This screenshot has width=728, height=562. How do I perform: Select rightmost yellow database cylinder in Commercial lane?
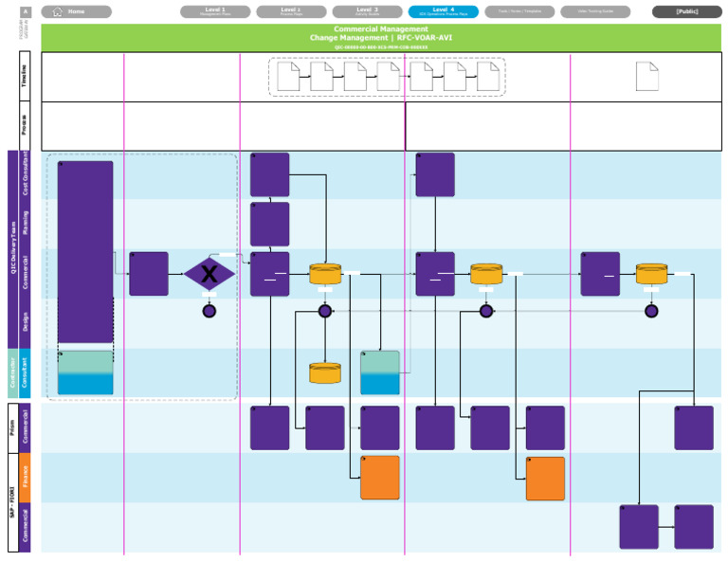[x=651, y=274]
